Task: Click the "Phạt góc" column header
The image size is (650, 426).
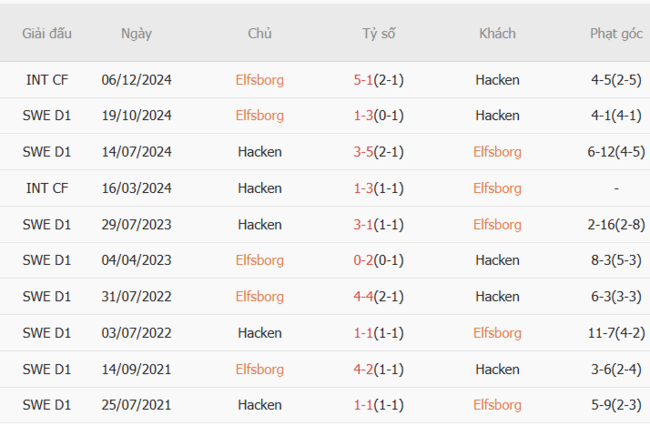Action: [x=616, y=33]
